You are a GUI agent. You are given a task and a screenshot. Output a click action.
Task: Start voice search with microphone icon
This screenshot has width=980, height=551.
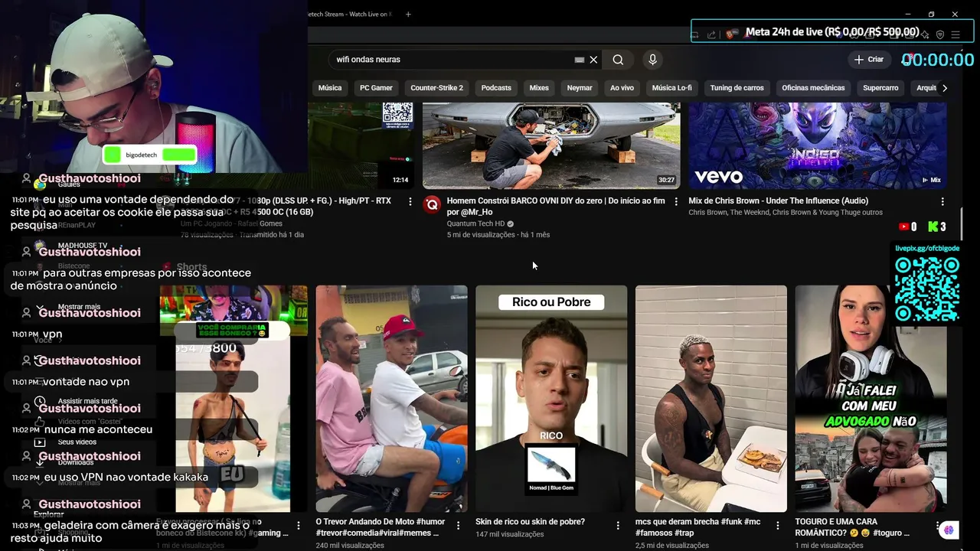tap(652, 60)
